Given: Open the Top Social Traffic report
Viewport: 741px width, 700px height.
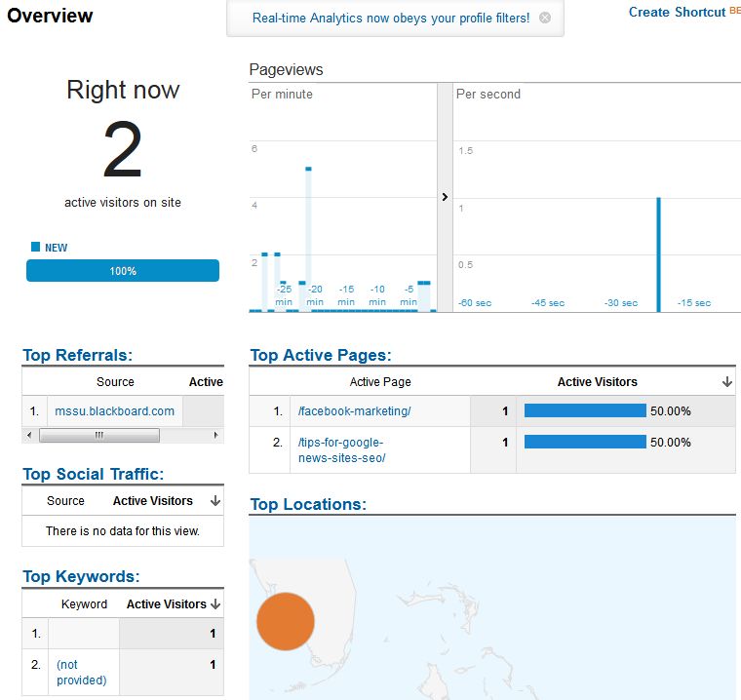Looking at the screenshot, I should (93, 475).
